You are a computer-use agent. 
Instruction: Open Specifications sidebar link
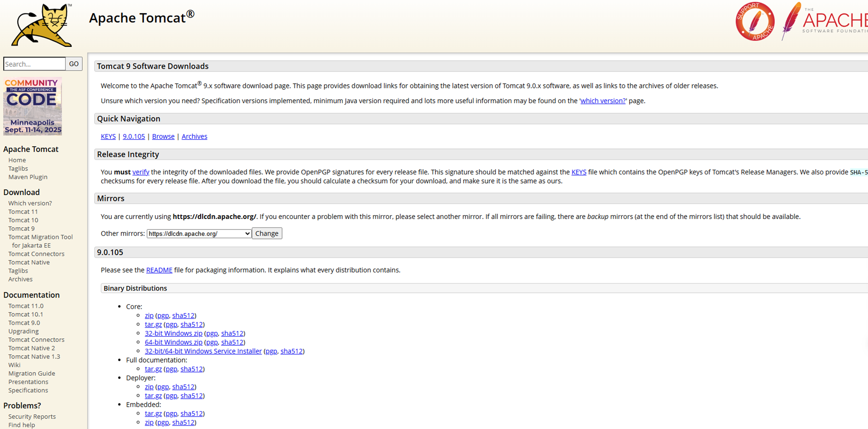pyautogui.click(x=28, y=390)
